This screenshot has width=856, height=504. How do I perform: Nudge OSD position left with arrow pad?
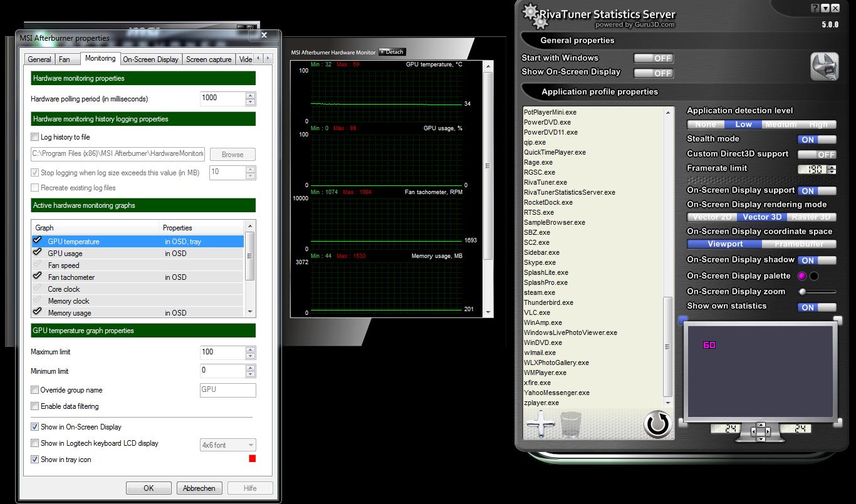[754, 431]
